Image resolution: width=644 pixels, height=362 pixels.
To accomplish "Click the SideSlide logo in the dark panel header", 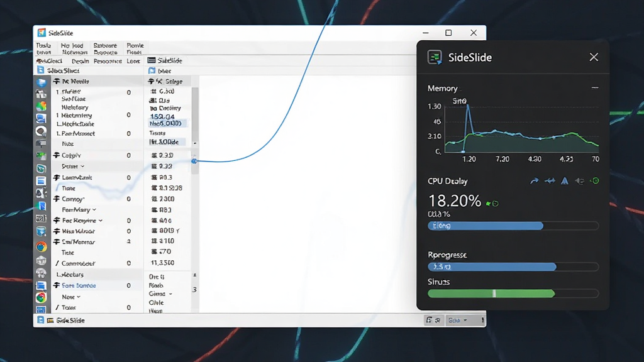I will tap(435, 57).
